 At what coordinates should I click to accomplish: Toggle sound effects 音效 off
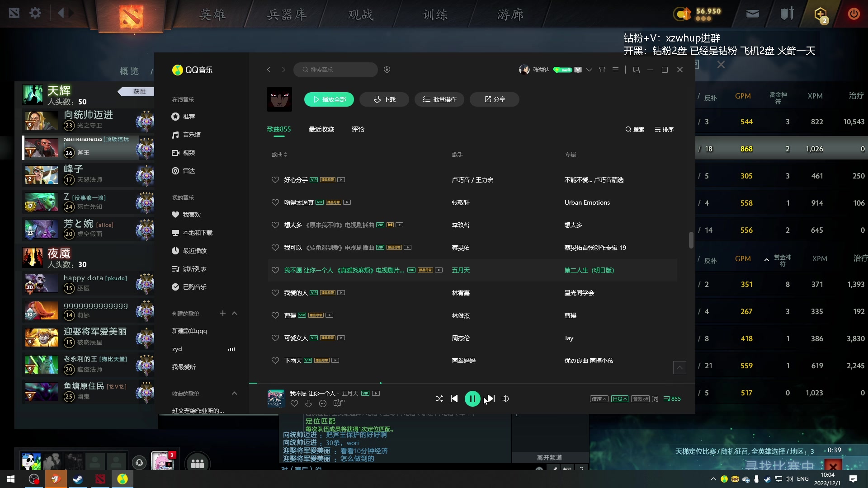click(x=640, y=399)
